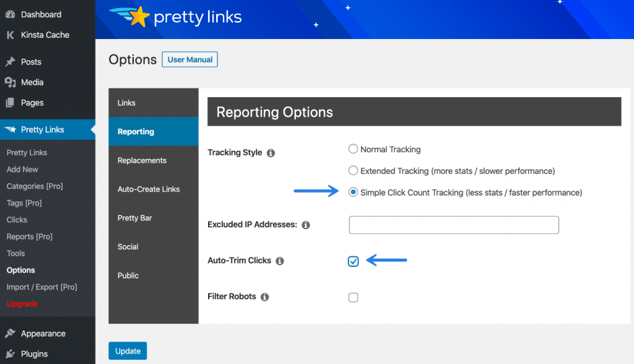Open Options submenu link
The height and width of the screenshot is (364, 634).
pyautogui.click(x=20, y=270)
